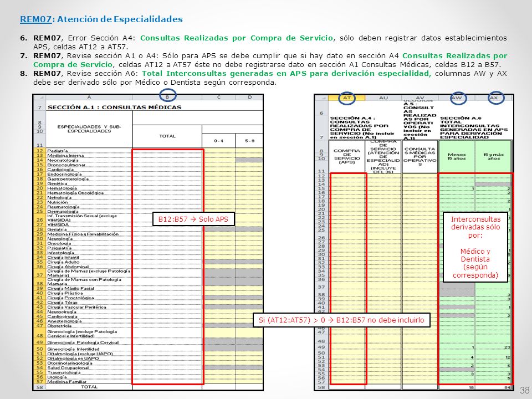This screenshot has height=399, width=532.
Task: Select column AX header in the right sheet
Action: [x=494, y=98]
